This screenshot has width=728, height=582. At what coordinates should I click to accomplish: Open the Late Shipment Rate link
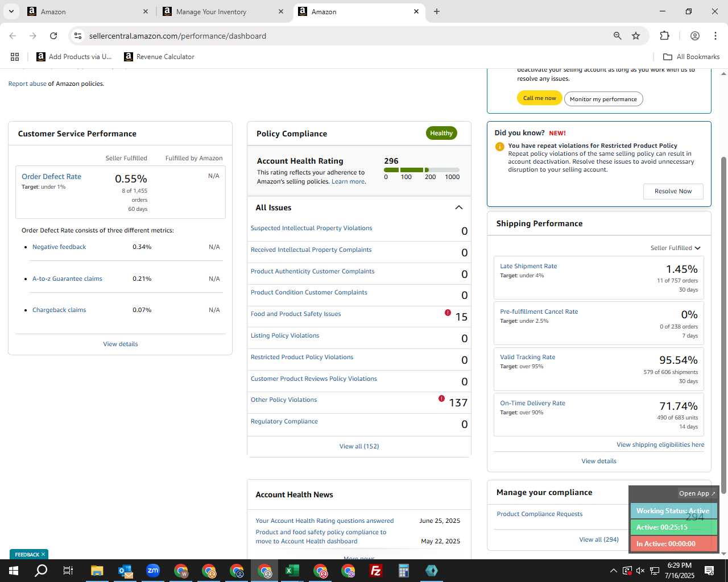[528, 266]
